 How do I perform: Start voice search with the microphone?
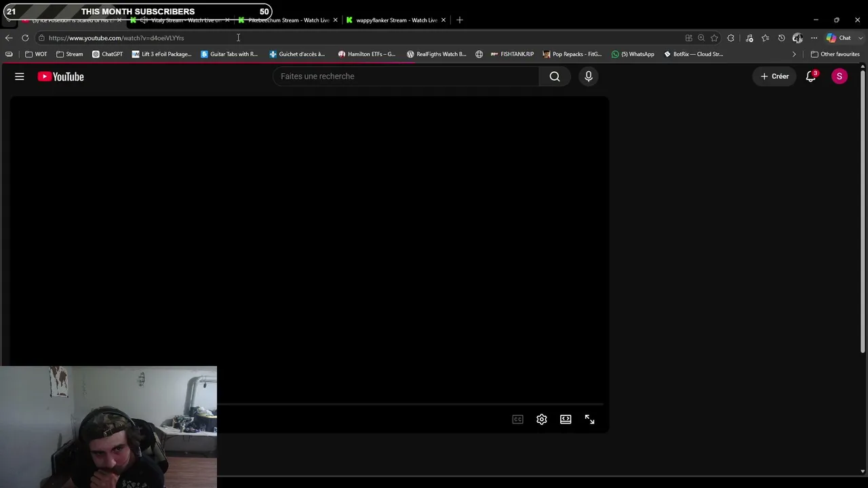pos(589,77)
